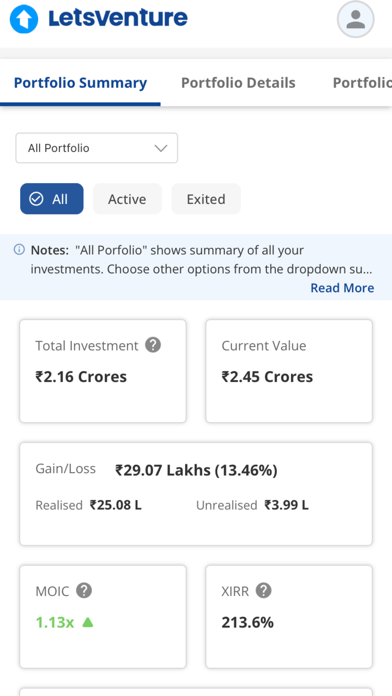
Task: Open the partially visible third Portfolio tab
Action: point(362,83)
